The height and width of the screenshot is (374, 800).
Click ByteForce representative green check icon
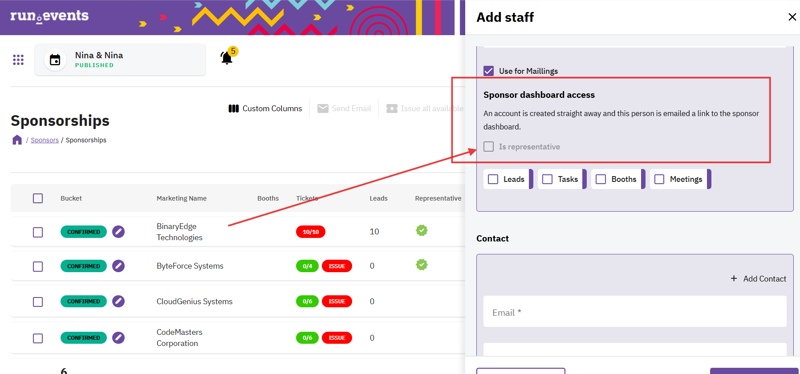(x=421, y=265)
